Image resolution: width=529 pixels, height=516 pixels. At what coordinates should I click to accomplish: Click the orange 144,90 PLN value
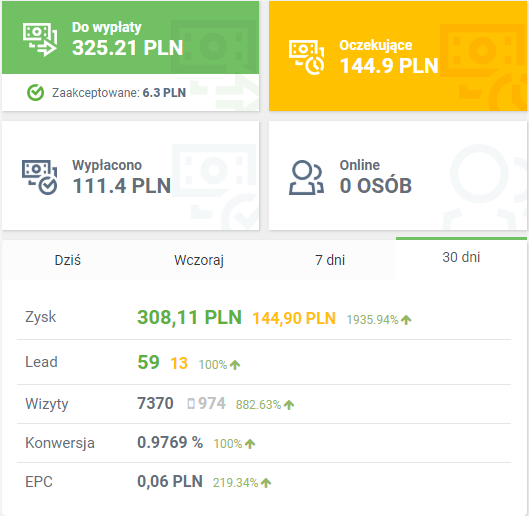pyautogui.click(x=294, y=318)
